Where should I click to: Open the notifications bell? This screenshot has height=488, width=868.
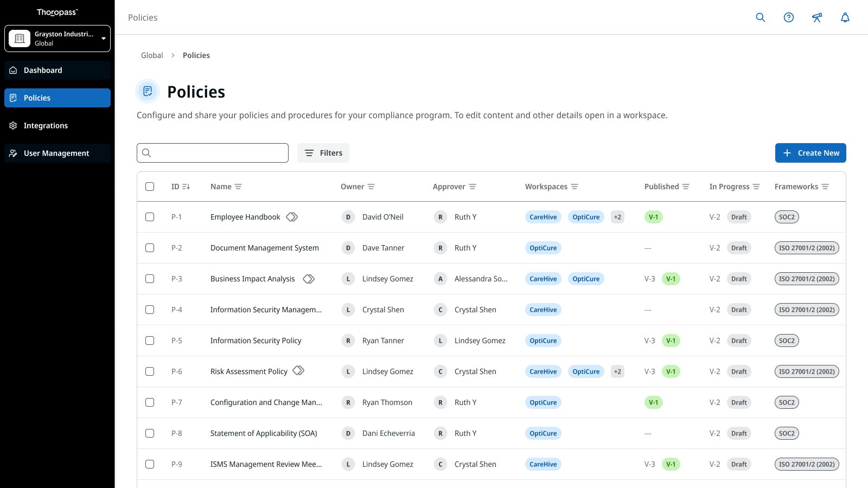[x=845, y=17]
